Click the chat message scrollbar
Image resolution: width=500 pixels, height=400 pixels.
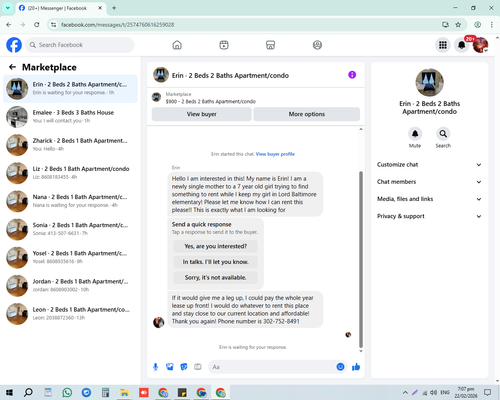(361, 260)
